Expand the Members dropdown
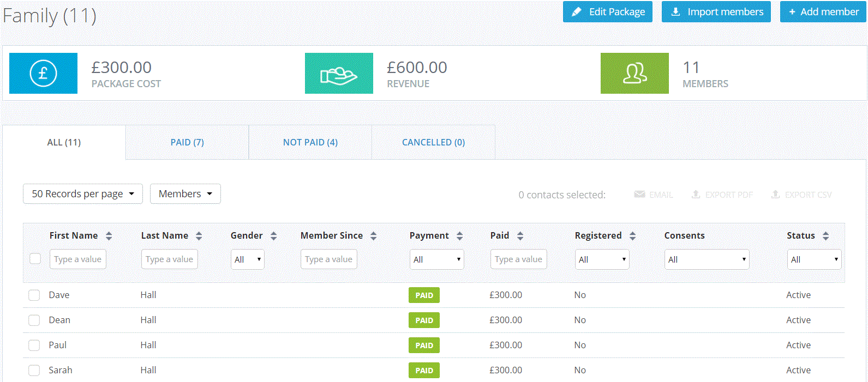Screen dimensions: 868x382 (x=185, y=194)
